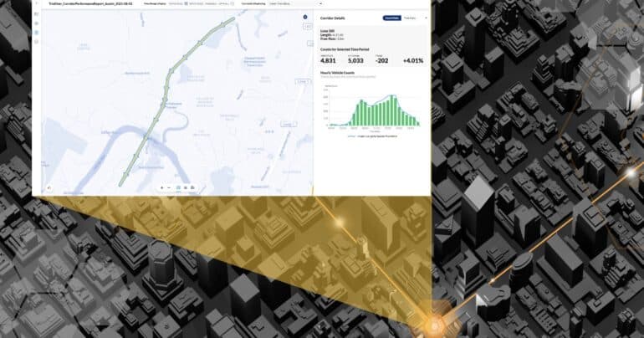
Task: Click the dark info circle at map top-right
Action: [304, 17]
